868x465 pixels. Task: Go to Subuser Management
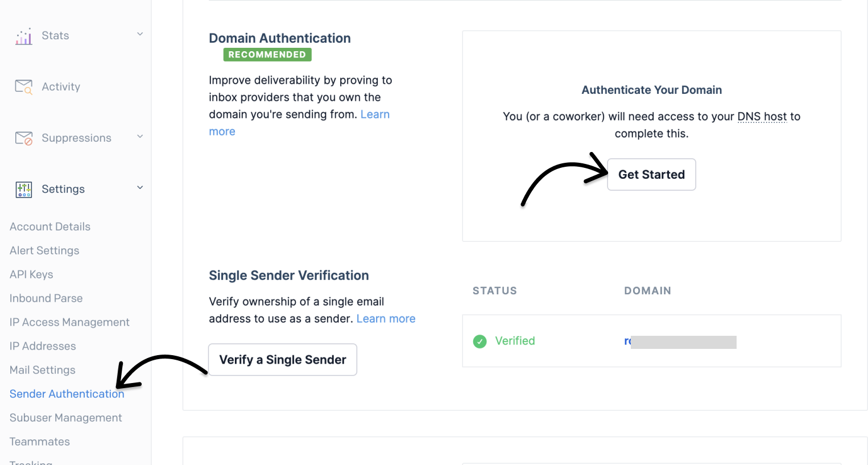(x=65, y=417)
